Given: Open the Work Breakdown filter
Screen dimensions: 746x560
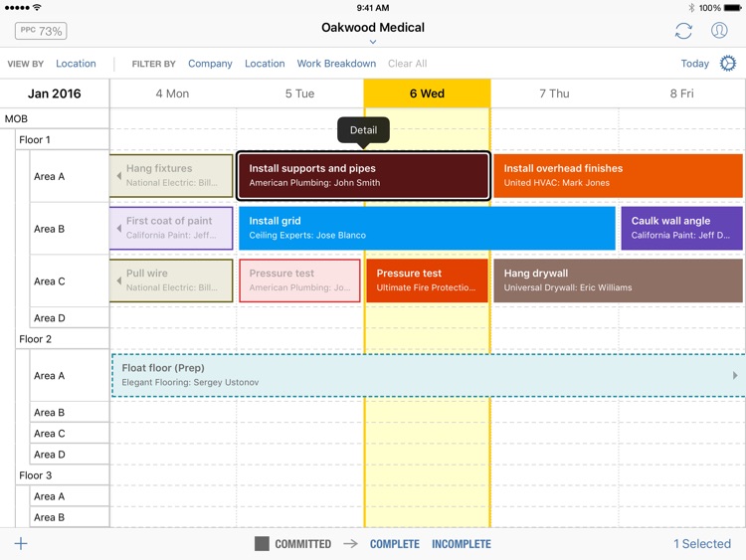Looking at the screenshot, I should 336,64.
